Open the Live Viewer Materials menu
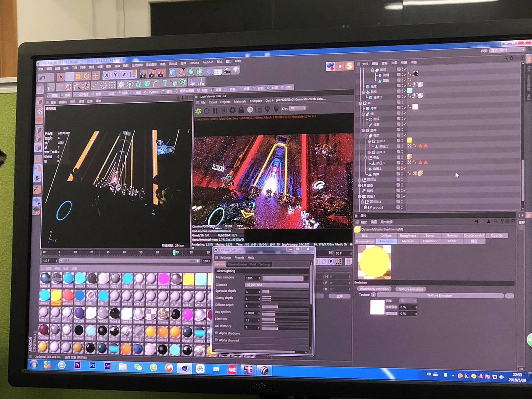 pos(240,101)
